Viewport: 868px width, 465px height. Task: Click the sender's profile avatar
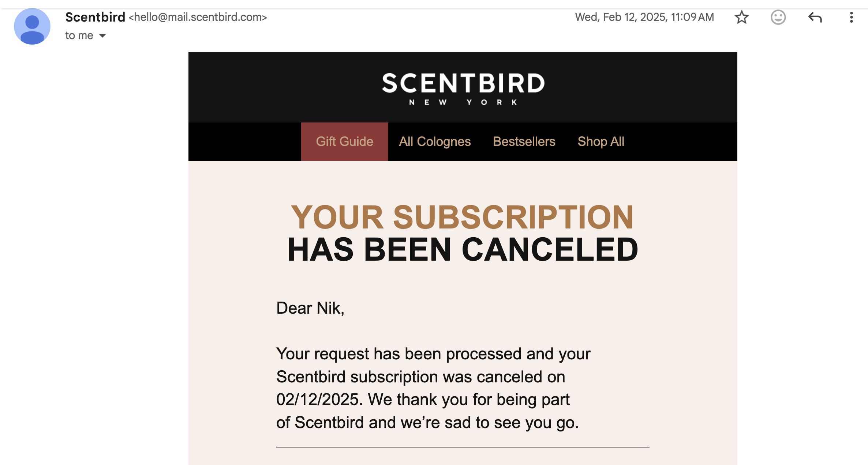[32, 26]
